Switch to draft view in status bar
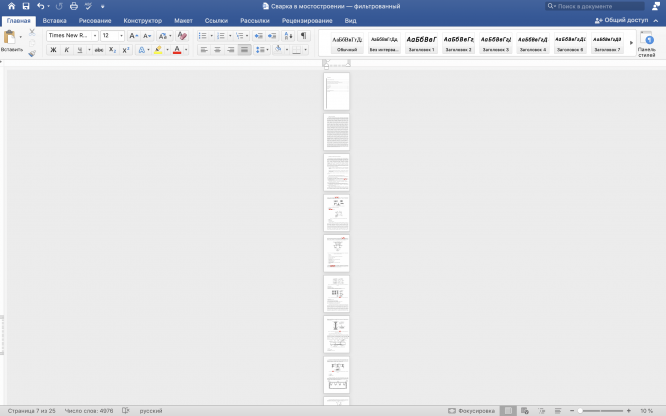 click(558, 410)
